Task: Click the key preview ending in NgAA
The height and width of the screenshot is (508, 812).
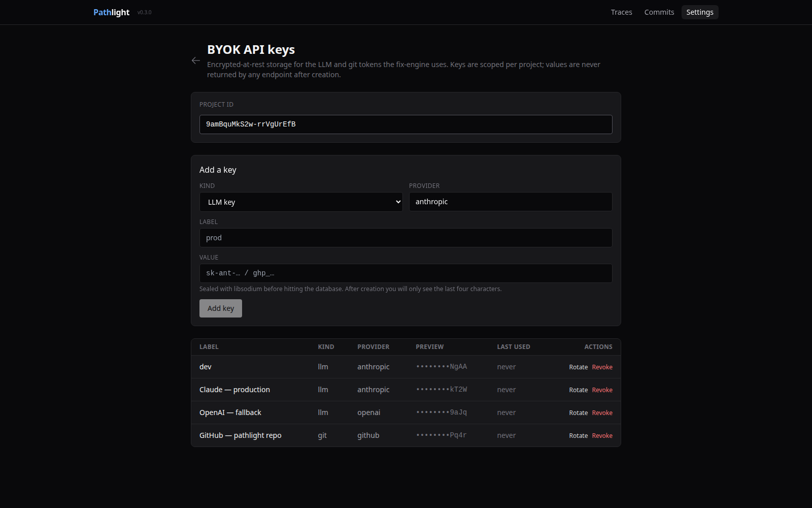Action: (x=442, y=367)
